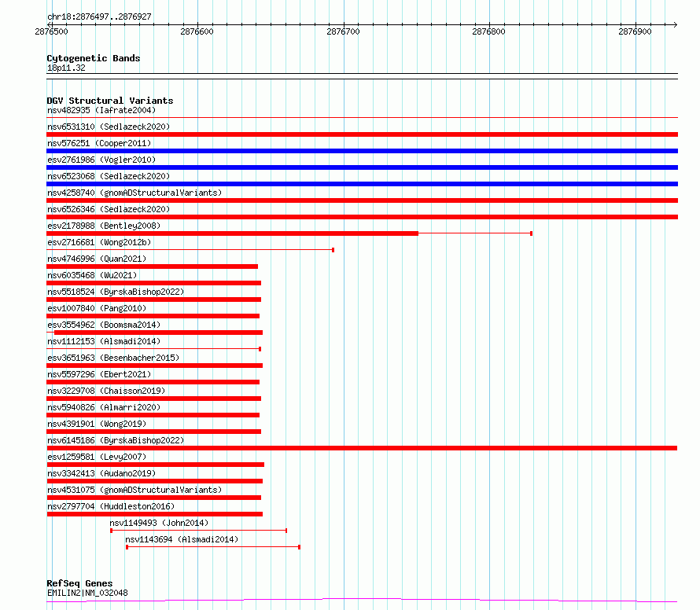Open nsv5518524 (ByrskaBishop2022) variant
This screenshot has height=610, width=700.
pyautogui.click(x=116, y=292)
